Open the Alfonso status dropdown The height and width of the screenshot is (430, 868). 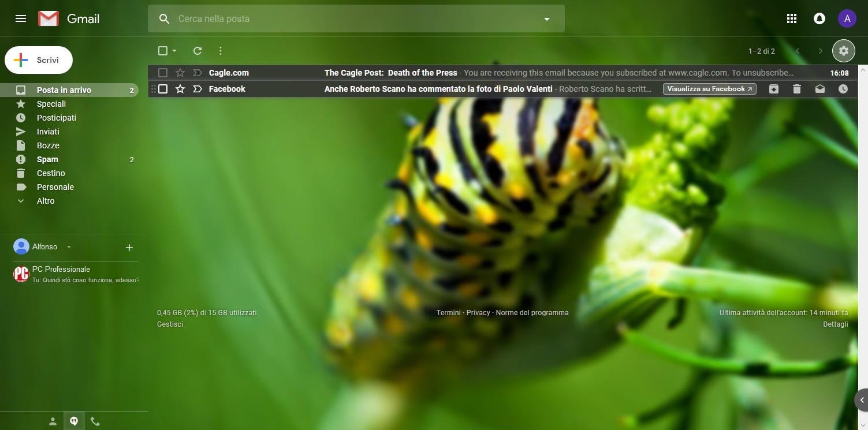(69, 247)
